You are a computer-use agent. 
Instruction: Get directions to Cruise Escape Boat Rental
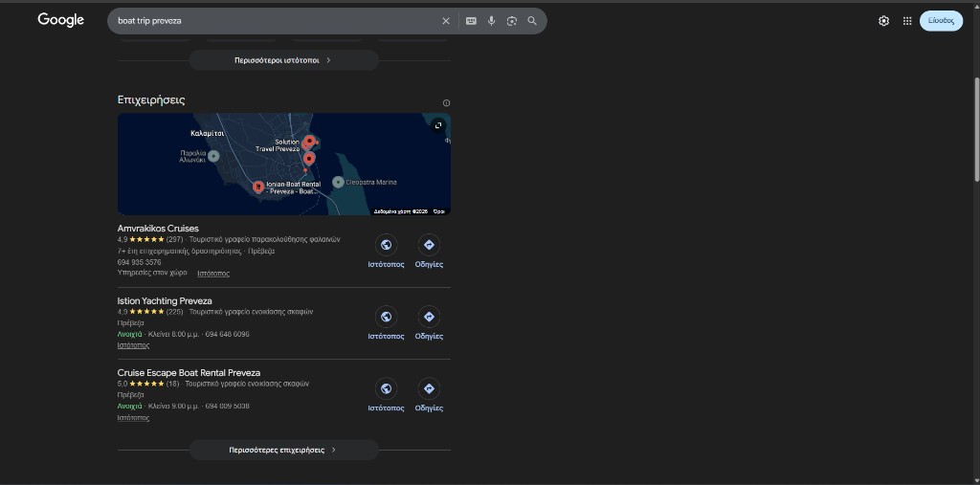429,388
